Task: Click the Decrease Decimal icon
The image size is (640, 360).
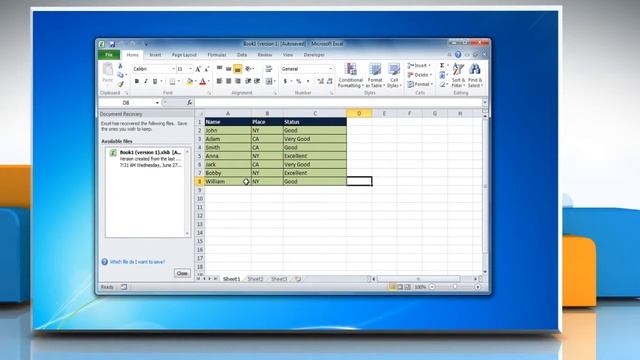Action: 329,81
